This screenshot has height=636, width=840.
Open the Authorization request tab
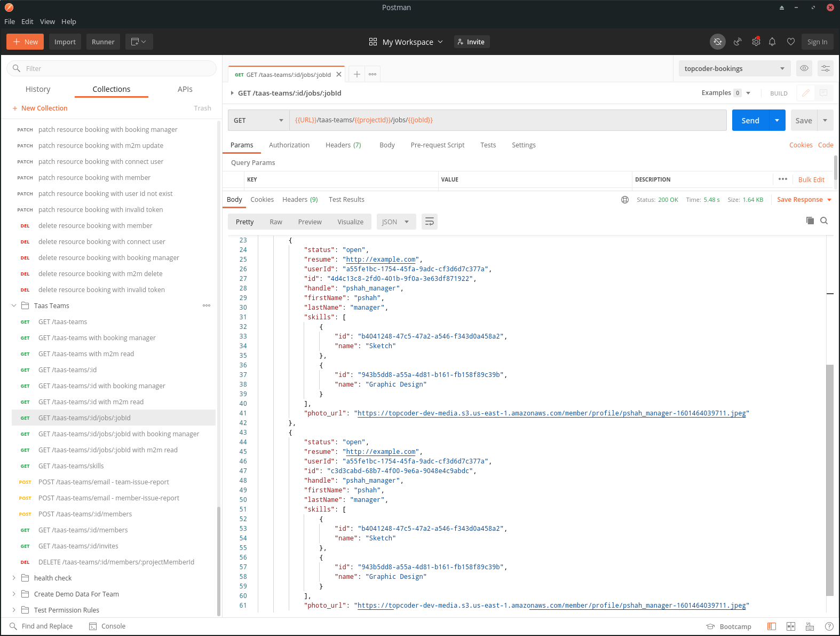(289, 145)
